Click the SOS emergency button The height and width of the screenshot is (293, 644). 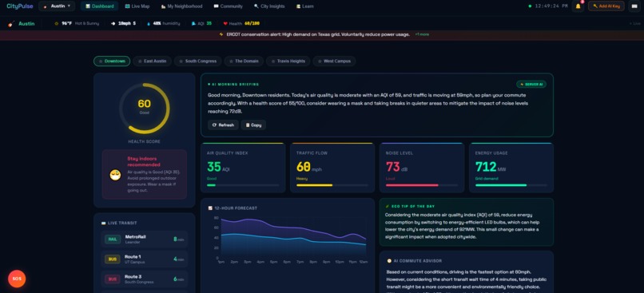(17, 279)
